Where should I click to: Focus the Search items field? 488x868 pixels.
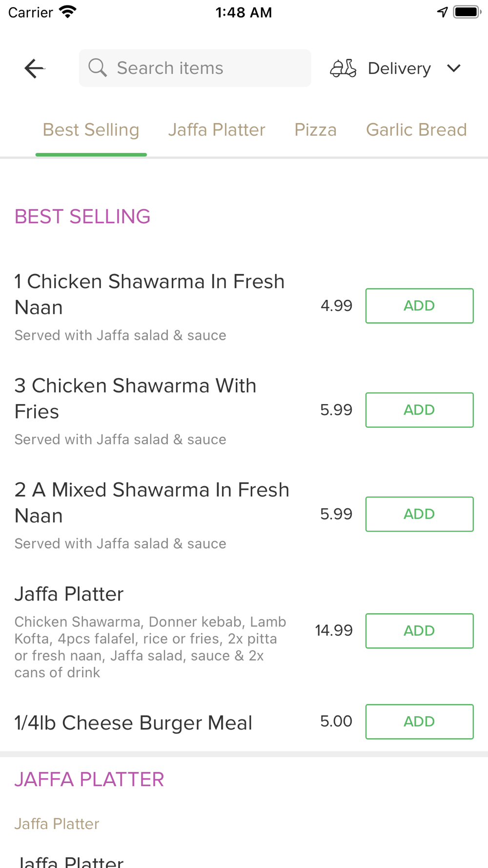[195, 68]
